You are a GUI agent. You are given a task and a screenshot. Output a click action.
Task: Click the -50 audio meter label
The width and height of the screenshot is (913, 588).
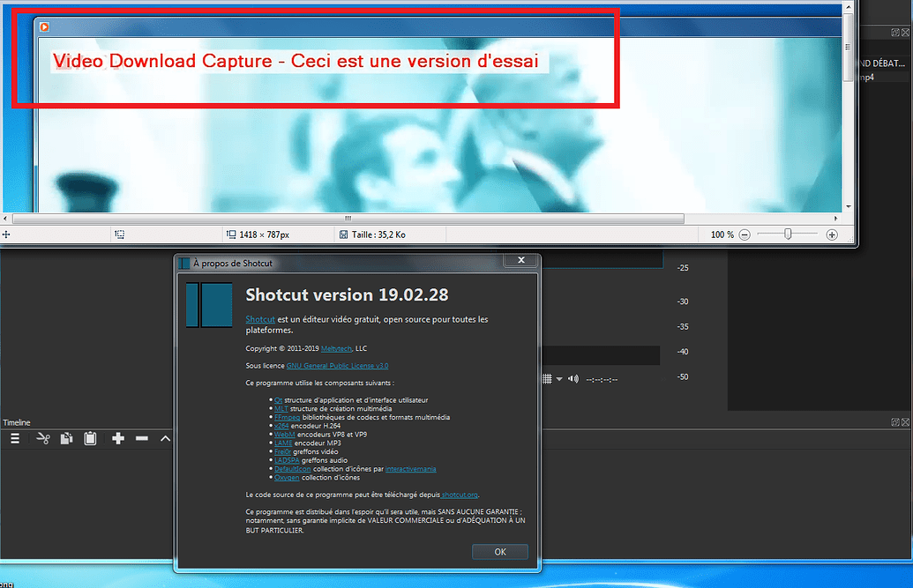[683, 376]
